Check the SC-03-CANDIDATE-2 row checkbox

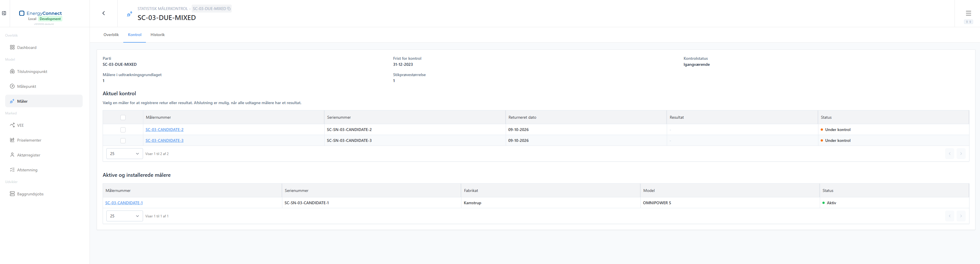tap(123, 130)
